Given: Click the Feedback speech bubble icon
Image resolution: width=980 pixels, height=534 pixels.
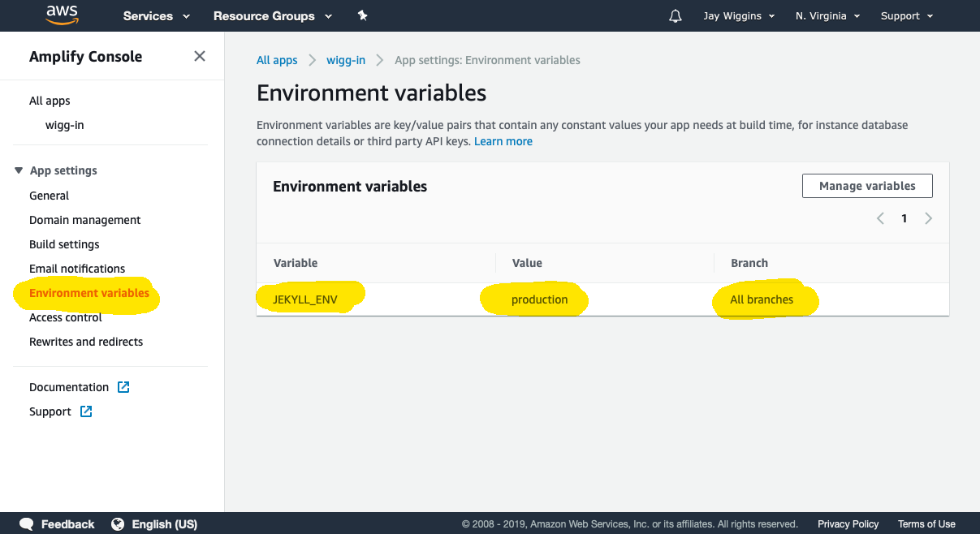Looking at the screenshot, I should 27,524.
